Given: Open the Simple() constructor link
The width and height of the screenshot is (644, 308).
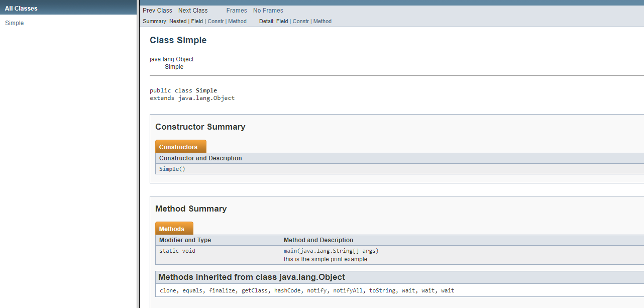Looking at the screenshot, I should point(169,169).
